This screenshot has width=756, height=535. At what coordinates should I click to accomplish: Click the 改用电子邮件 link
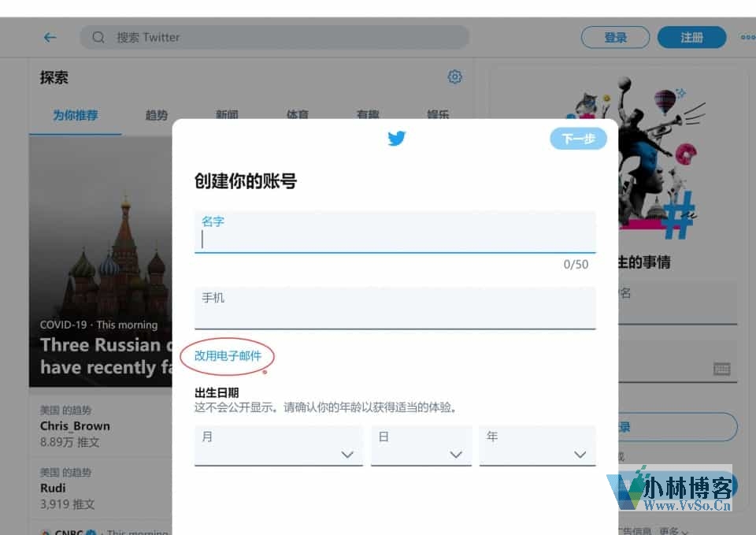click(x=228, y=356)
